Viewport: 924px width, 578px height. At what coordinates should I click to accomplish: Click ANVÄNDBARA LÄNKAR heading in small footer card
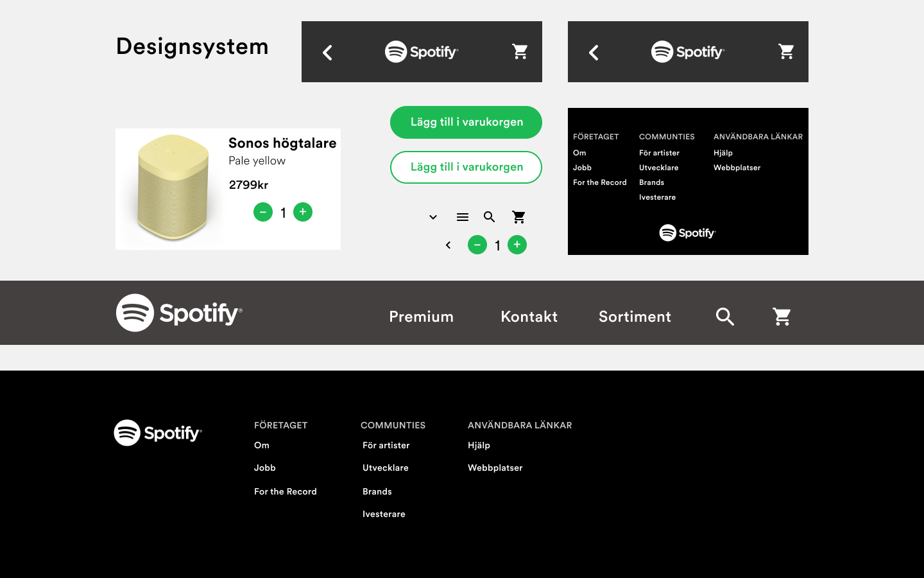[758, 137]
